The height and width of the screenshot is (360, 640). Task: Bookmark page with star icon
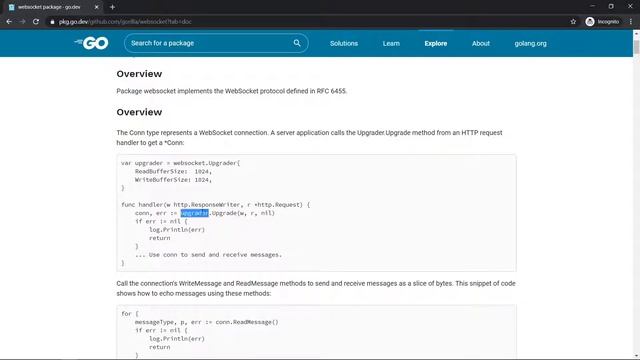573,22
